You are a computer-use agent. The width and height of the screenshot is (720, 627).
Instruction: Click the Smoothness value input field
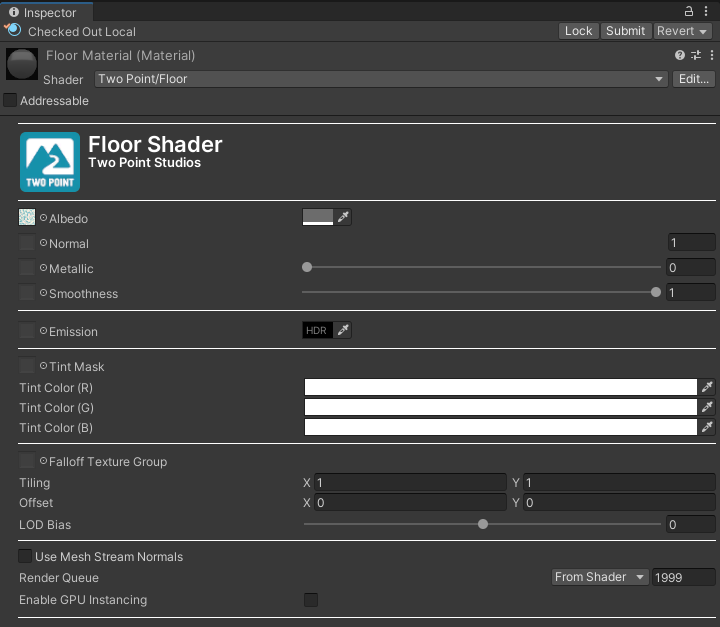[691, 292]
